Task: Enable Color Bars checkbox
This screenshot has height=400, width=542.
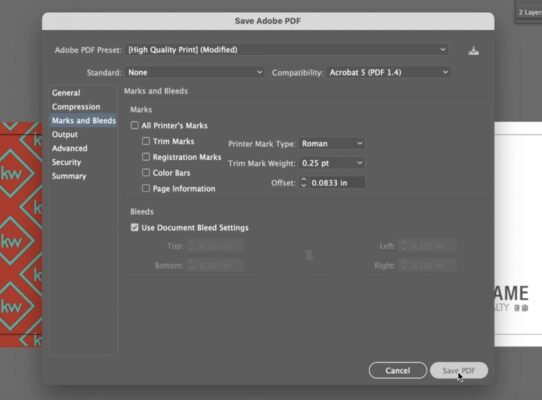Action: click(146, 173)
